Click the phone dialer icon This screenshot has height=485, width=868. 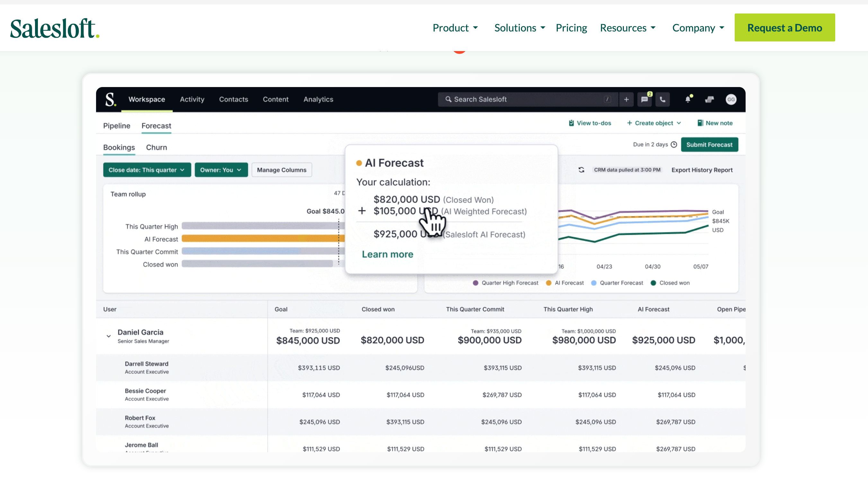[x=662, y=99]
